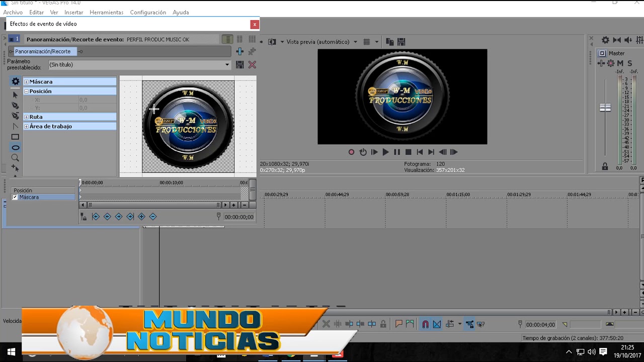644x362 pixels.
Task: Expand the Ruta property group
Action: (26, 117)
